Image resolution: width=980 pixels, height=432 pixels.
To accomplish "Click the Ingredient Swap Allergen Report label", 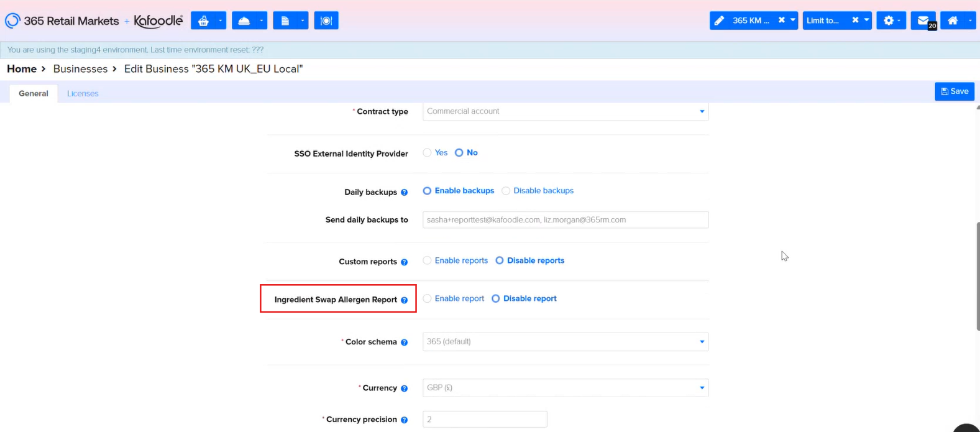I will pyautogui.click(x=336, y=300).
